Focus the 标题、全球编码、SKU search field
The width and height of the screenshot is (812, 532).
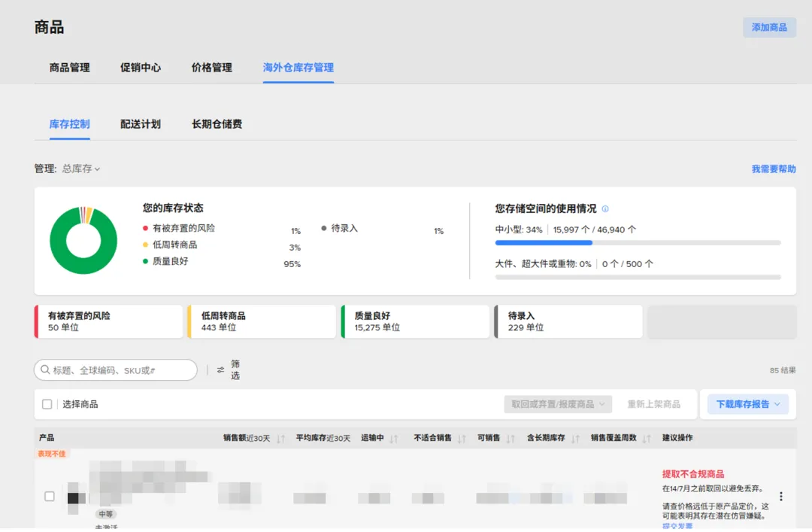pyautogui.click(x=116, y=369)
